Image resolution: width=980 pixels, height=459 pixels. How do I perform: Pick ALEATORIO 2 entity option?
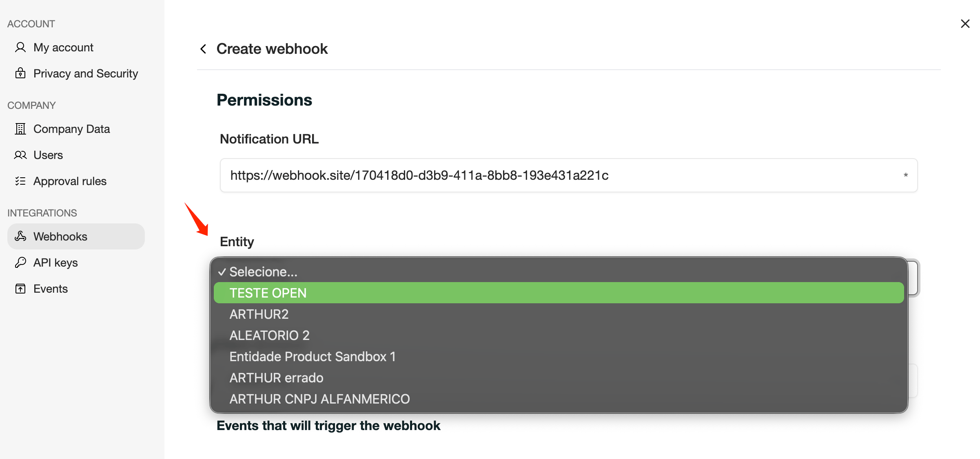point(559,335)
